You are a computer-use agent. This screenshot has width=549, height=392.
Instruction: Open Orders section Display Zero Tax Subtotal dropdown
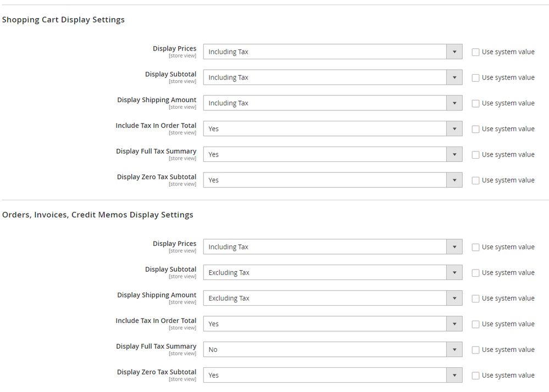tap(332, 376)
